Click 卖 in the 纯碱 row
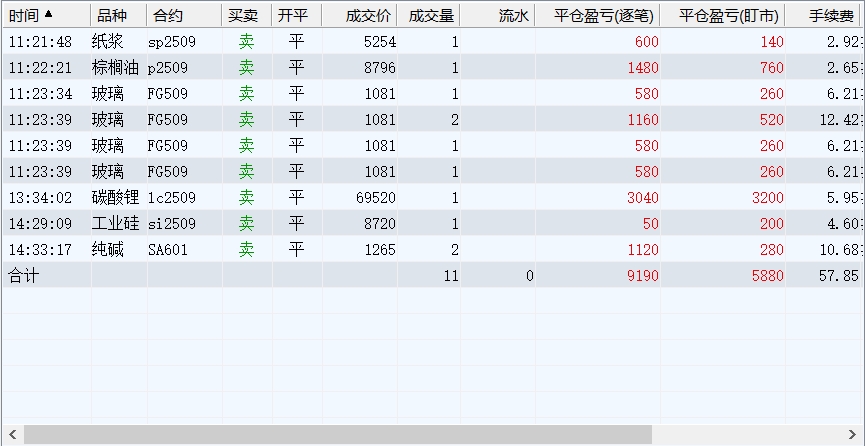 tap(247, 249)
